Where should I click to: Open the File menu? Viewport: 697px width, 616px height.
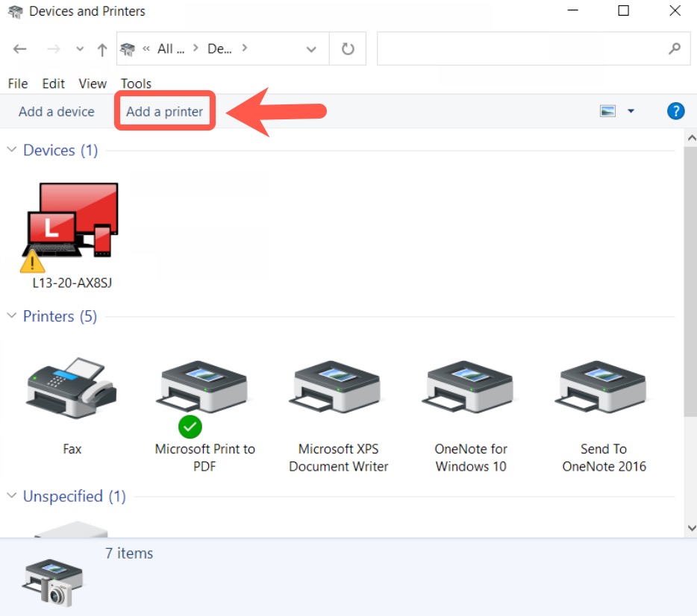click(17, 84)
